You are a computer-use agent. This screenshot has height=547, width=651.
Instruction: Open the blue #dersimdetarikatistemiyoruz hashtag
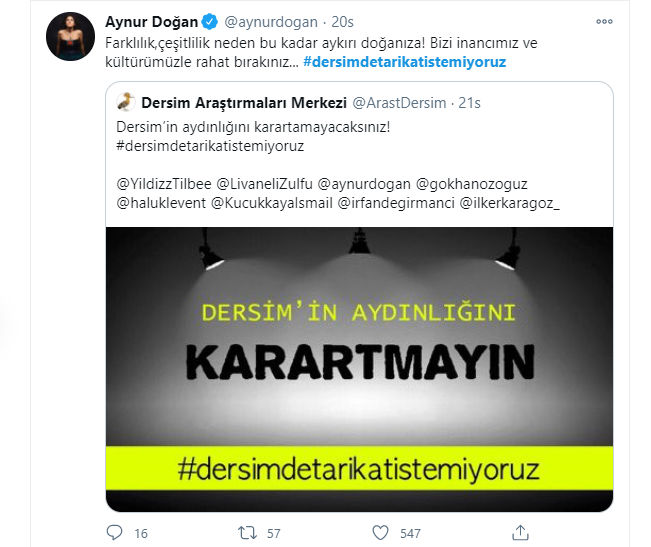tap(404, 62)
